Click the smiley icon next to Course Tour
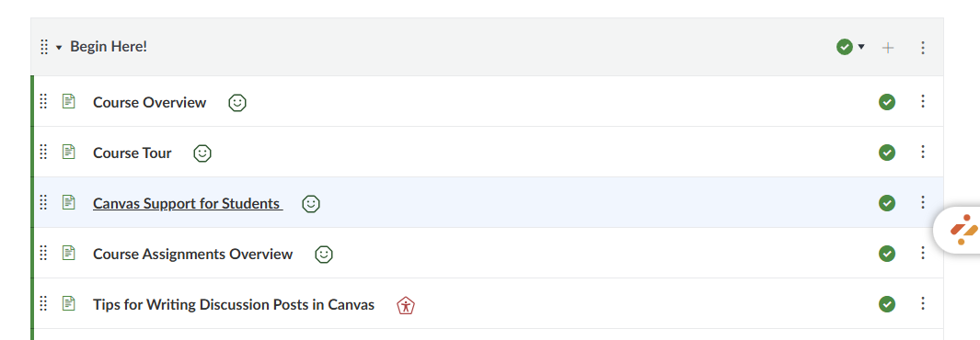Viewport: 980px width, 340px height. coord(202,153)
